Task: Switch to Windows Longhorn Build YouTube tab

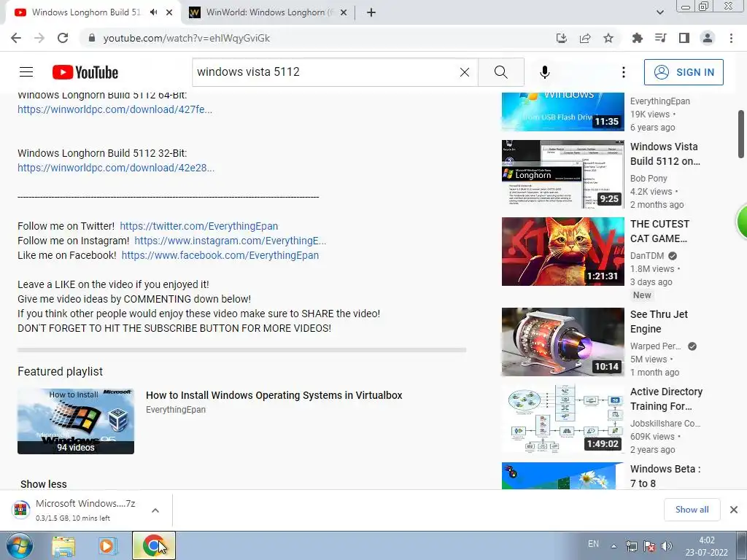Action: pyautogui.click(x=86, y=12)
